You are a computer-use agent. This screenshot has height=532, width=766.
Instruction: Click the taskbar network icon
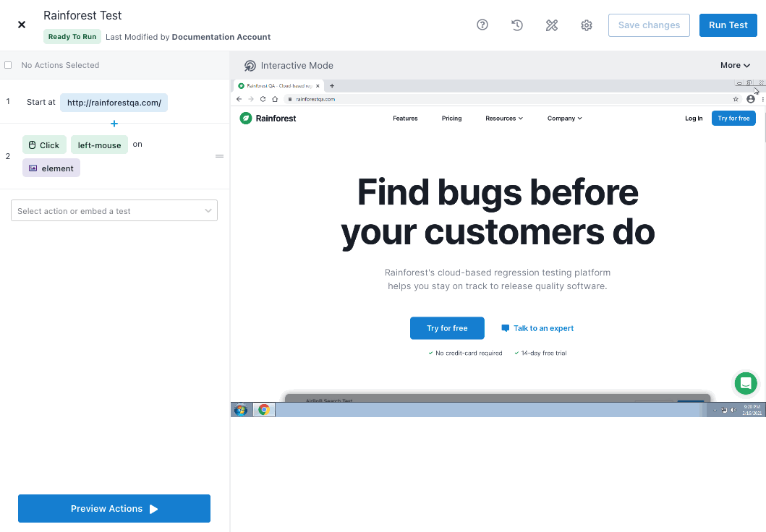tap(724, 410)
